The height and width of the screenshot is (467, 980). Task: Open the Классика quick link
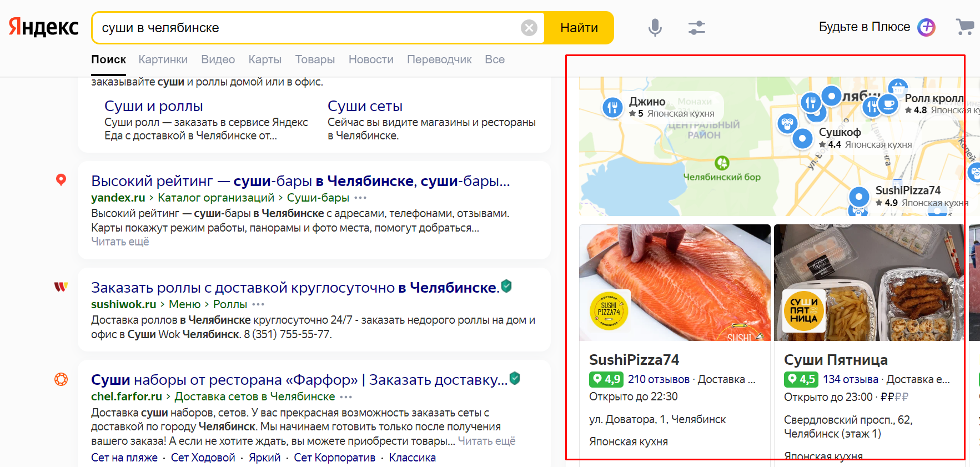(413, 458)
